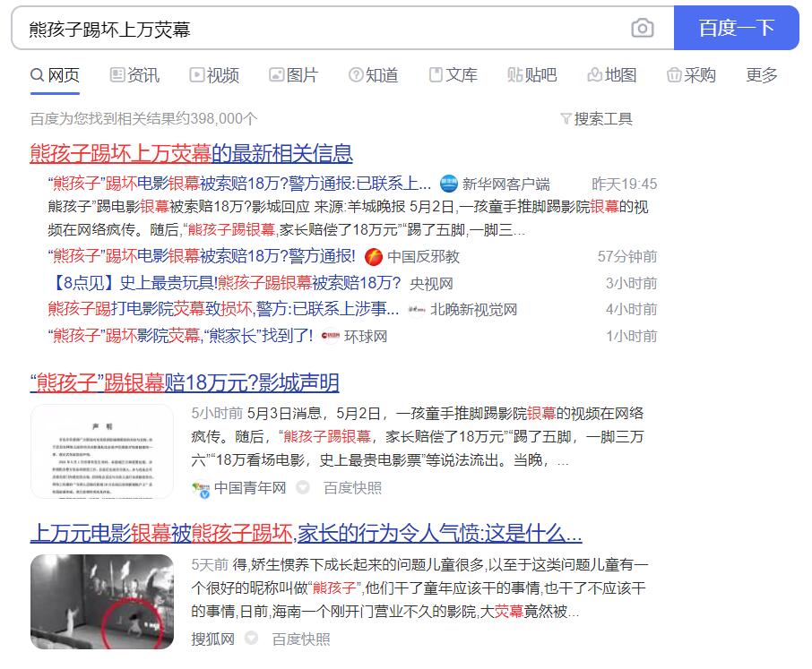This screenshot has width=812, height=669.
Task: Click the cinema surveillance thumbnail image
Action: point(102,602)
